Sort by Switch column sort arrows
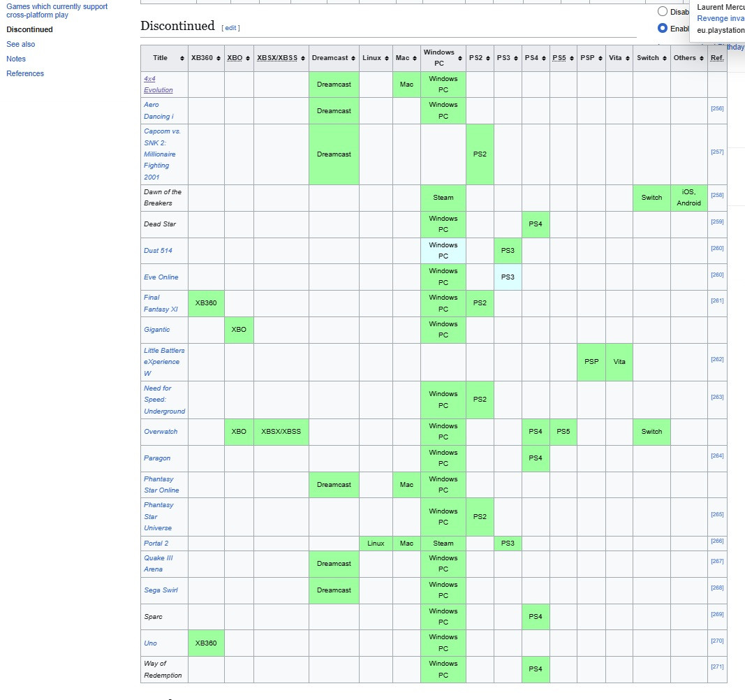Viewport: 745px width, 700px height. point(664,58)
